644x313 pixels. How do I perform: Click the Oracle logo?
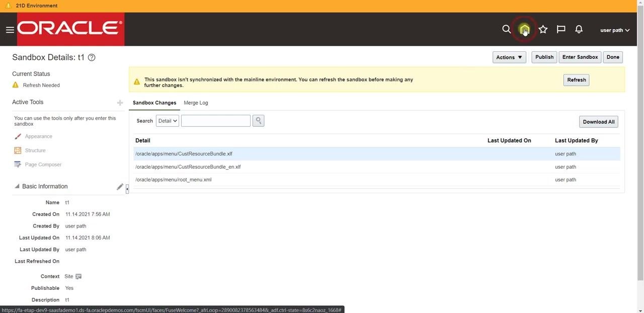(x=70, y=29)
